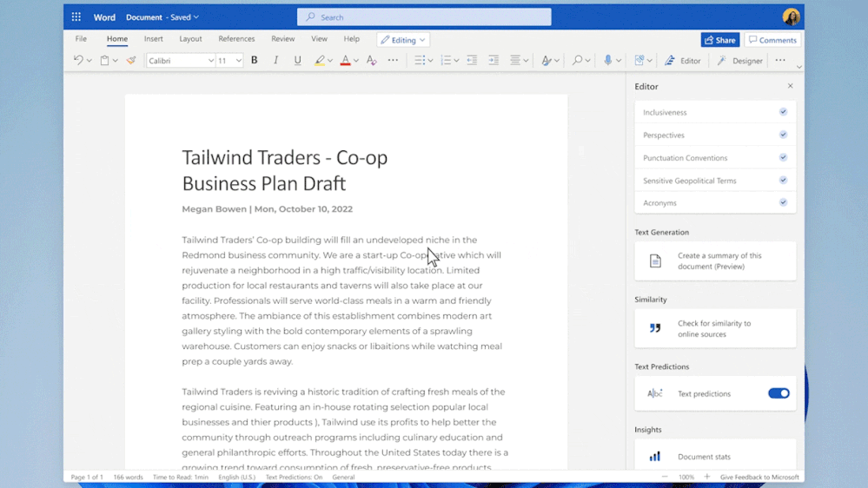Close the Editor pane

[x=790, y=86]
